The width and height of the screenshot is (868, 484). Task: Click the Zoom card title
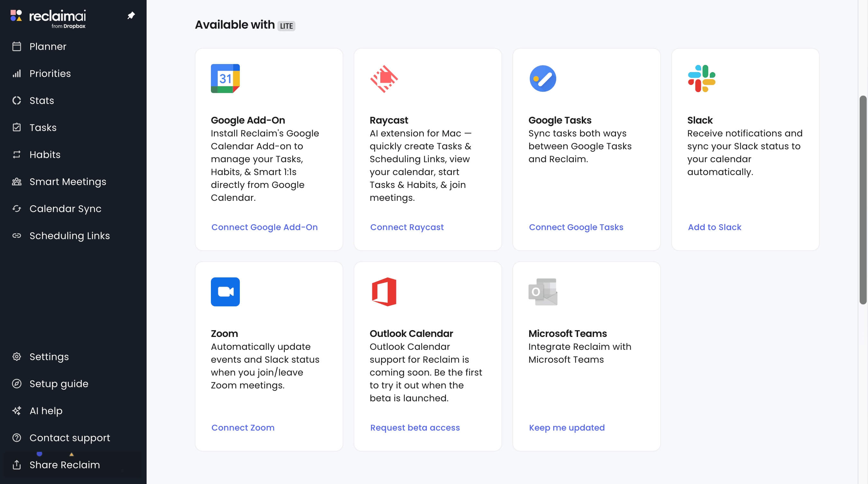[x=224, y=333]
